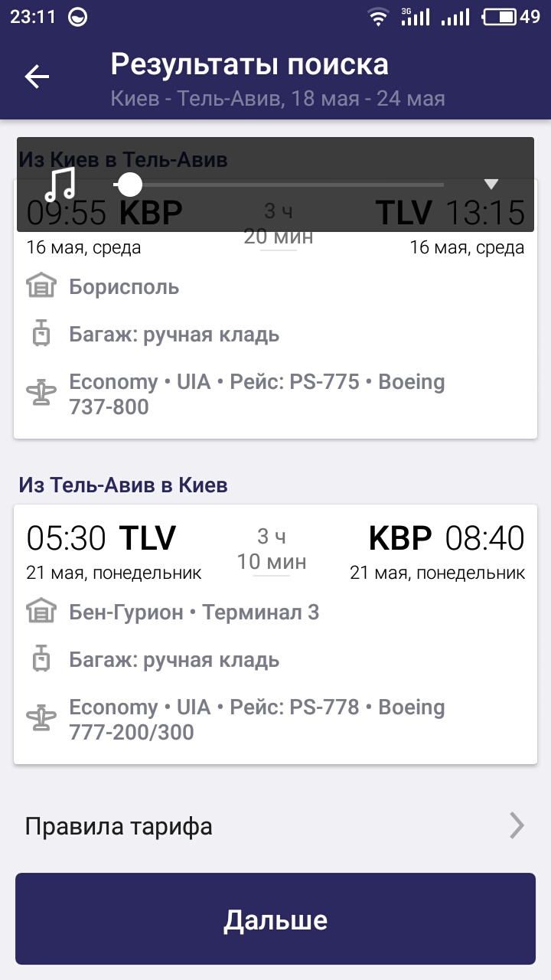Tap the back arrow in header
The image size is (551, 980).
coord(37,77)
